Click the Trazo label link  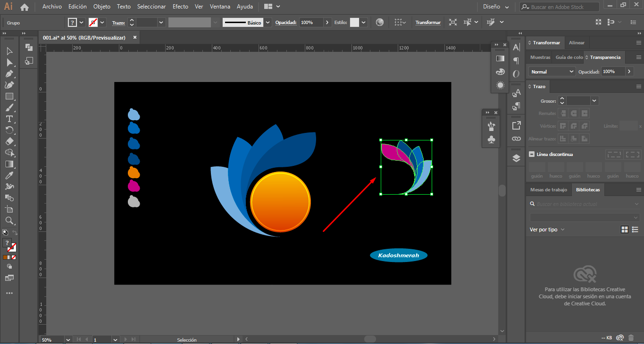click(118, 23)
